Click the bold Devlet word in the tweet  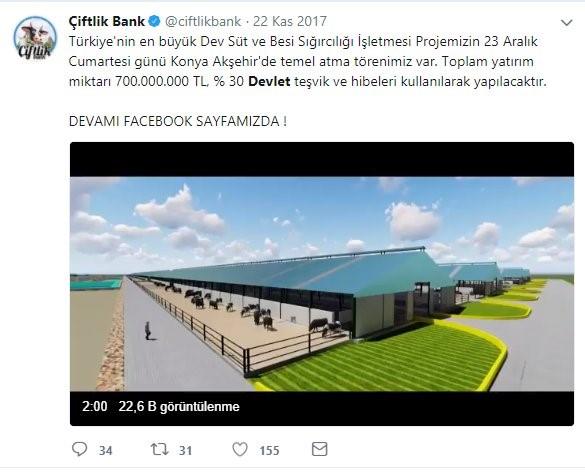pos(269,81)
